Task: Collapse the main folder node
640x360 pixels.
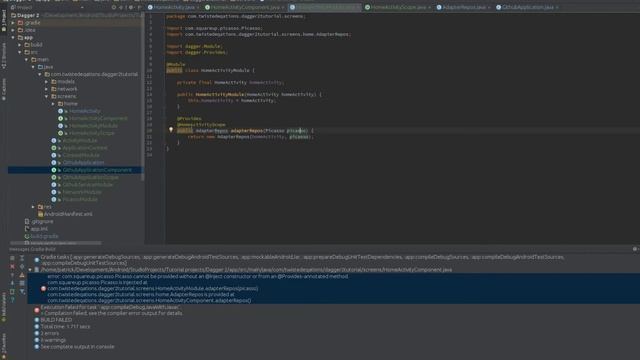Action: point(27,60)
